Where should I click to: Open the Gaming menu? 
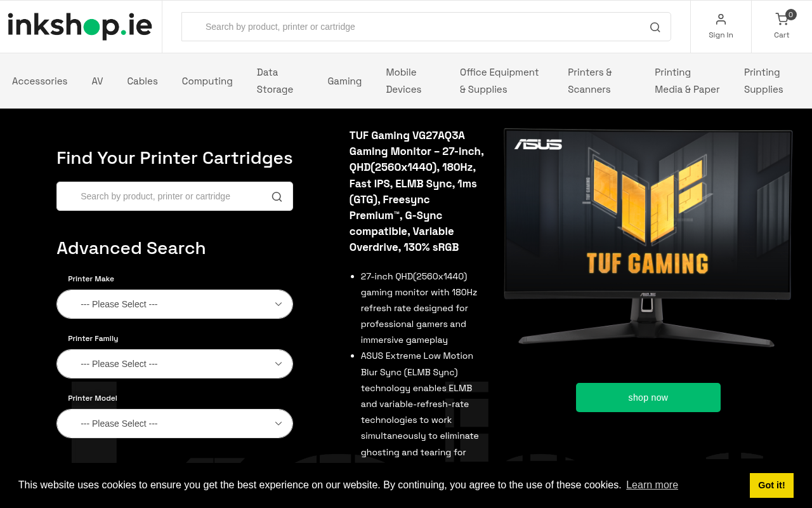[344, 81]
